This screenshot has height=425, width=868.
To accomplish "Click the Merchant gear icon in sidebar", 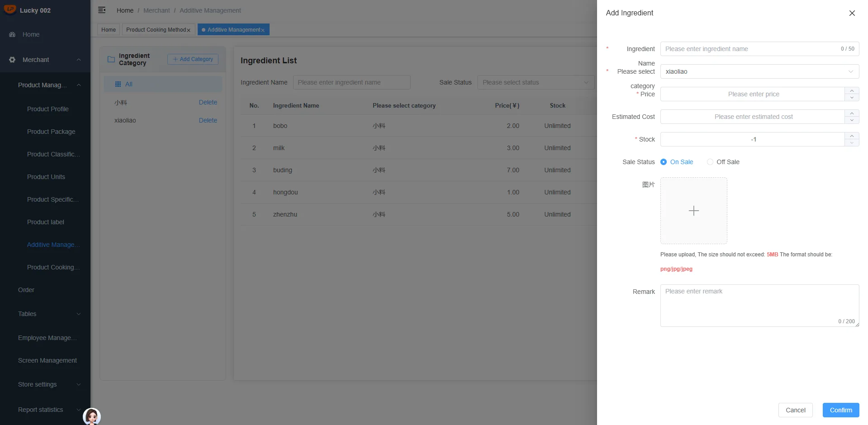I will click(12, 60).
